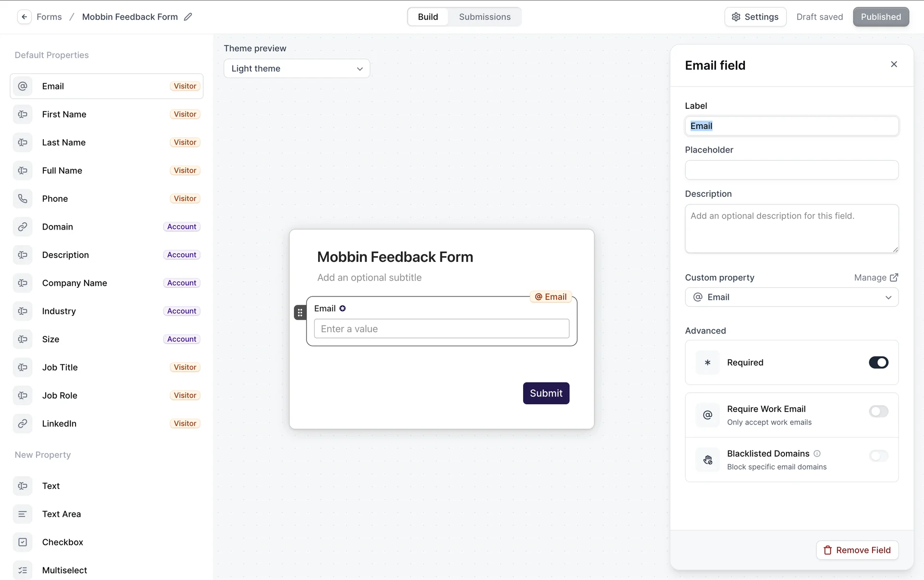Turn off the Required toggle

(x=878, y=362)
